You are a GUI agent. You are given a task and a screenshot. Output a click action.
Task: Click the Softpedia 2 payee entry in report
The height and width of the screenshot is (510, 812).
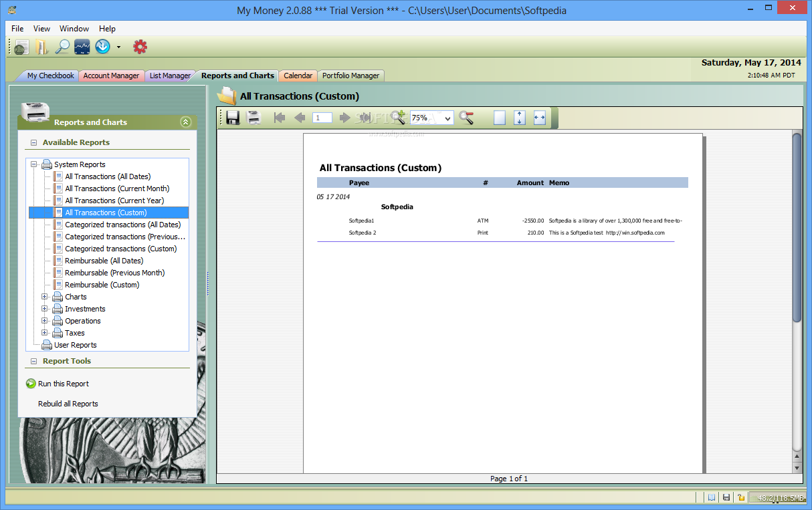tap(363, 233)
